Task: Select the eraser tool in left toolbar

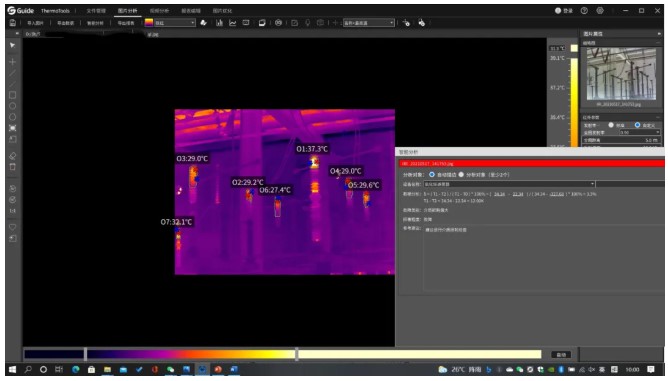Action: 12,156
